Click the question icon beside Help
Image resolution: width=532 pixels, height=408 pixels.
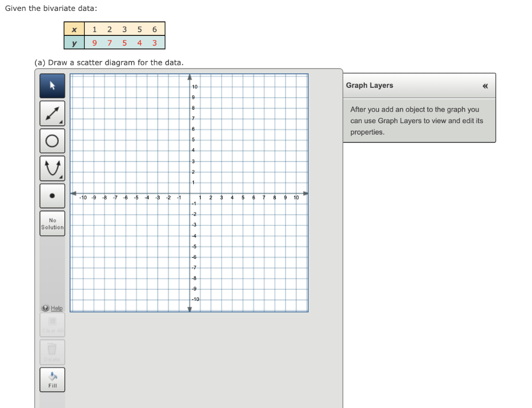point(46,308)
